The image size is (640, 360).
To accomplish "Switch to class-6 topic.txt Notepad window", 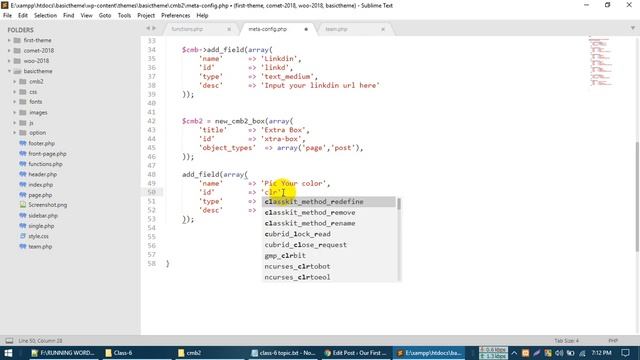I will click(283, 353).
